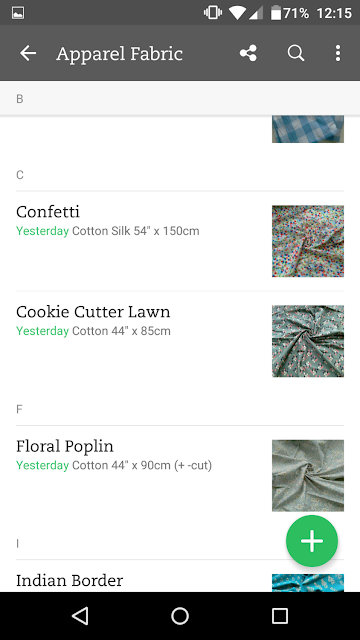Tap the Floral Poplin fabric thumbnail
This screenshot has height=640, width=360.
tap(308, 476)
